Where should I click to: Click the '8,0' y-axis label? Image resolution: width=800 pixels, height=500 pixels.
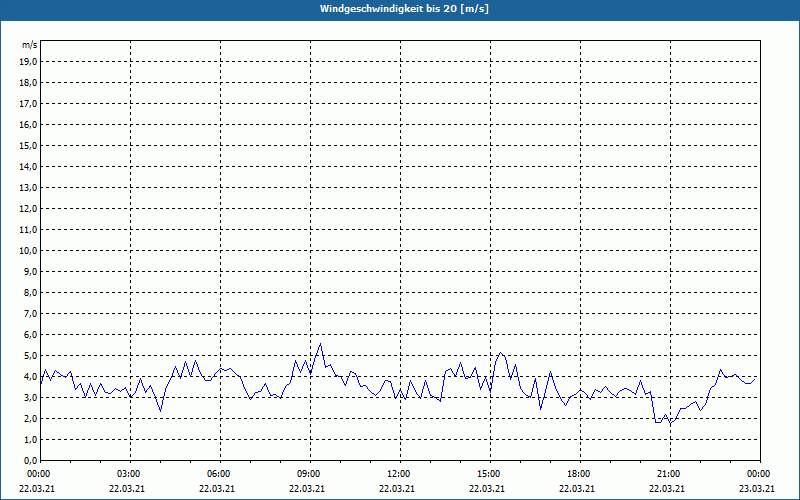(x=30, y=292)
